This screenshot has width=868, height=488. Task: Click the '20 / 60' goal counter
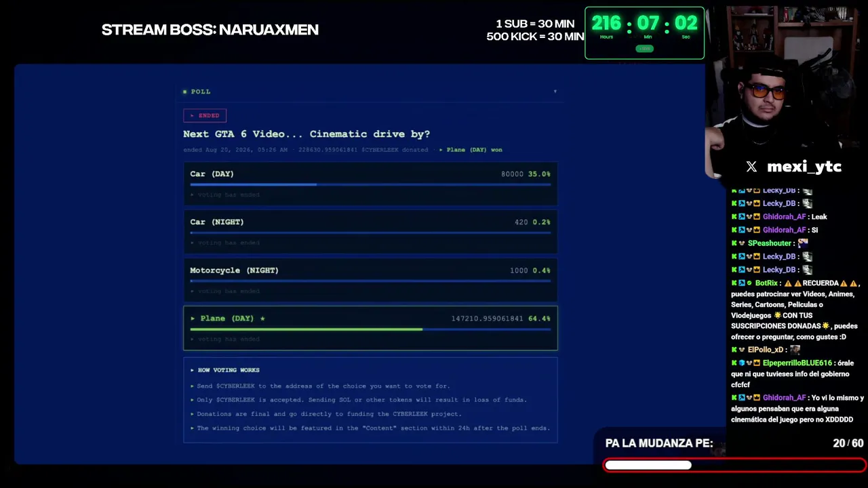tap(848, 443)
